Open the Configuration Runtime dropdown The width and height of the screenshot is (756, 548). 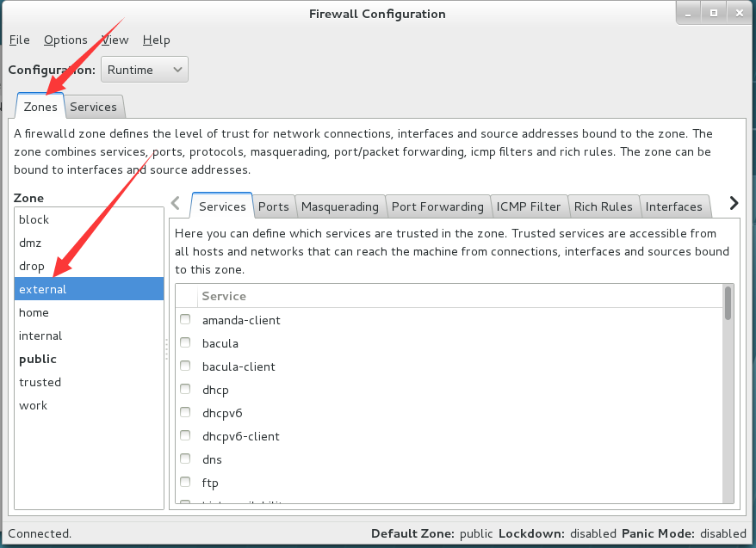click(x=145, y=70)
